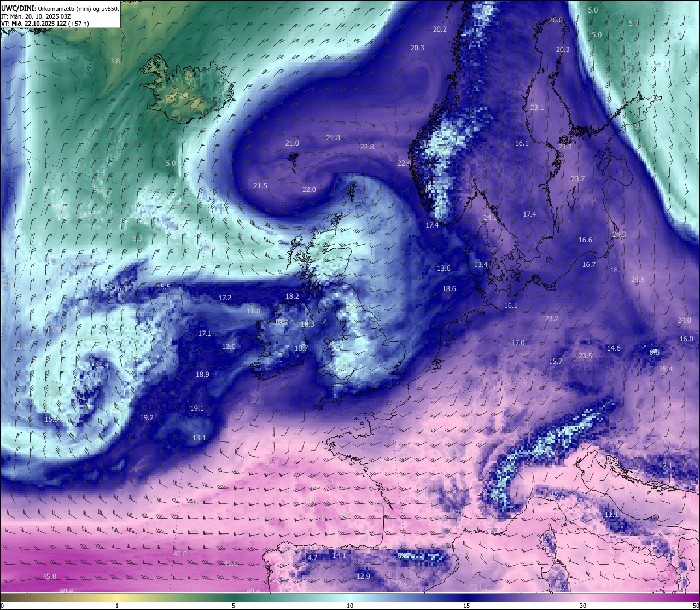Click the 23.7 value on the map
700x610 pixels.
click(577, 179)
